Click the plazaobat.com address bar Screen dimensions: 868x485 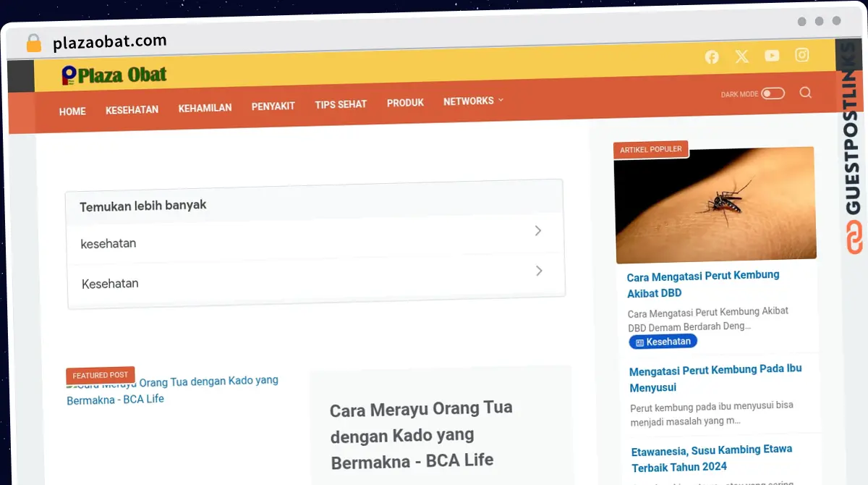[x=109, y=42]
